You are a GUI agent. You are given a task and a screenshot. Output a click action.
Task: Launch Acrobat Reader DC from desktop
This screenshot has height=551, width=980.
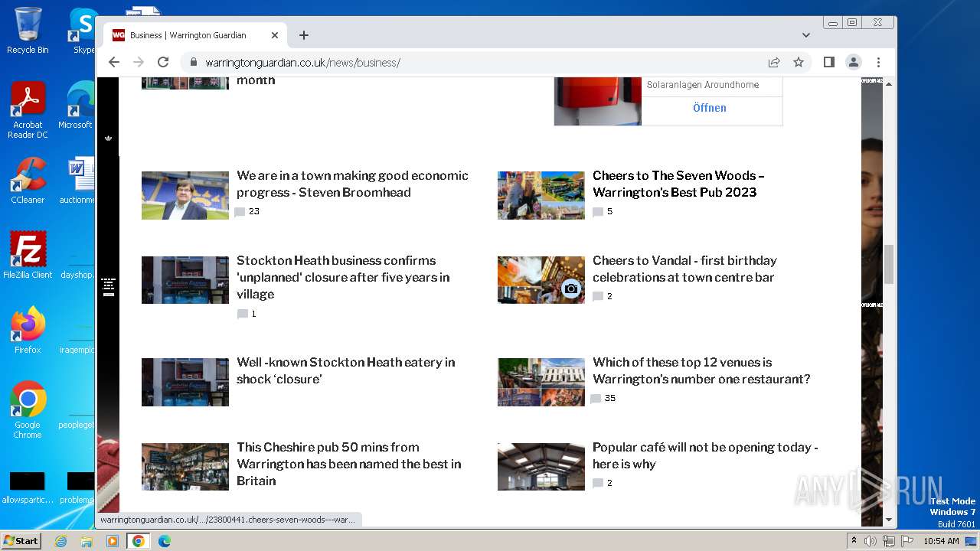28,110
